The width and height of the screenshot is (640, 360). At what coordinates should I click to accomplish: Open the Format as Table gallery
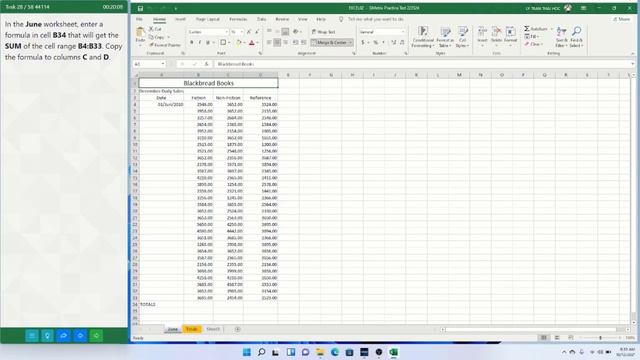tap(445, 37)
